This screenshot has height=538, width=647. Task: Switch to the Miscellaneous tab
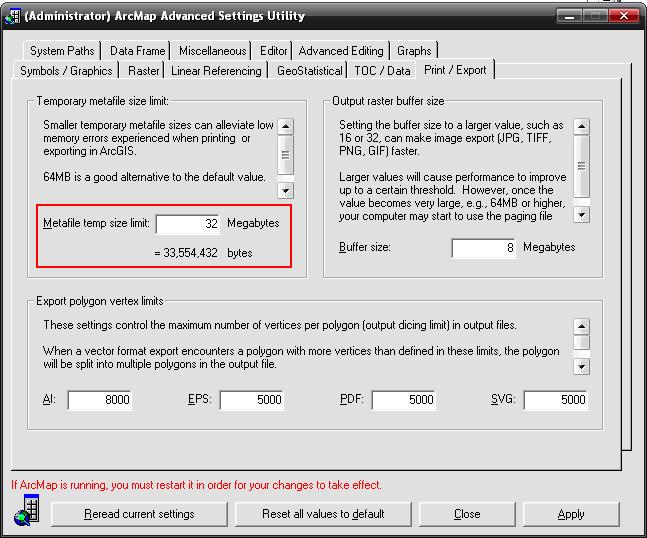[x=212, y=51]
